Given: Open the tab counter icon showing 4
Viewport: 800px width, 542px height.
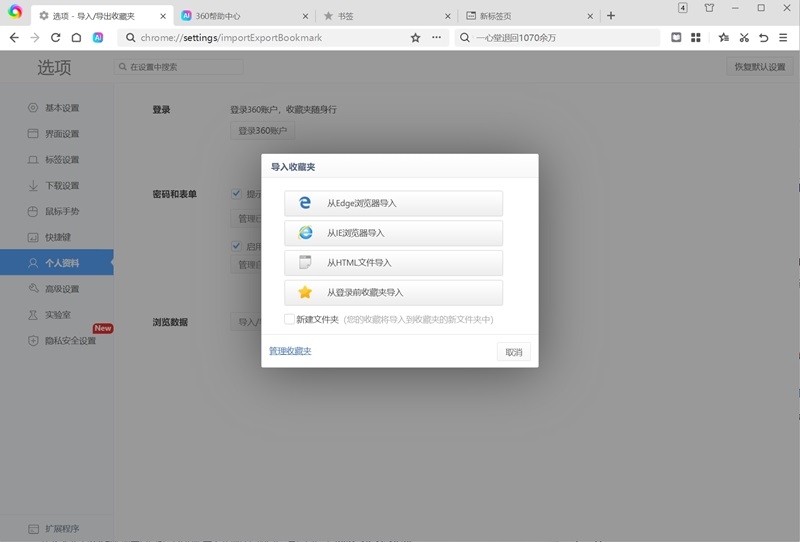Looking at the screenshot, I should tap(683, 8).
